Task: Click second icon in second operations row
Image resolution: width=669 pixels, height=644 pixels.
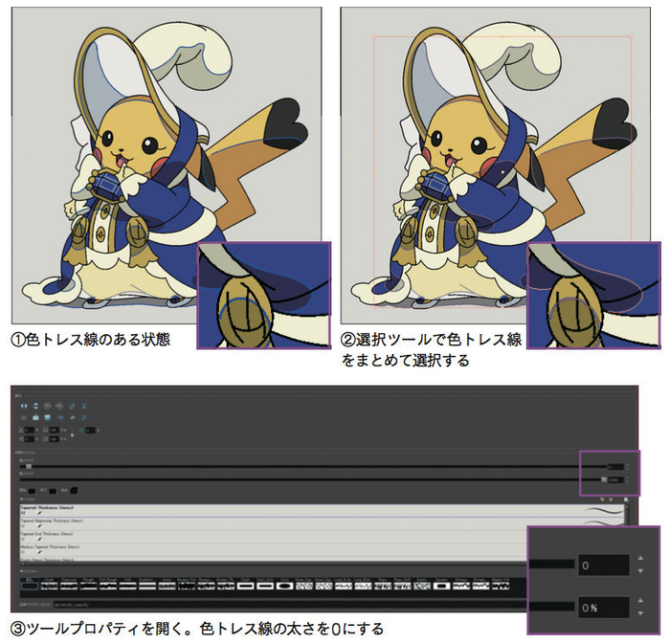Action: pyautogui.click(x=35, y=417)
